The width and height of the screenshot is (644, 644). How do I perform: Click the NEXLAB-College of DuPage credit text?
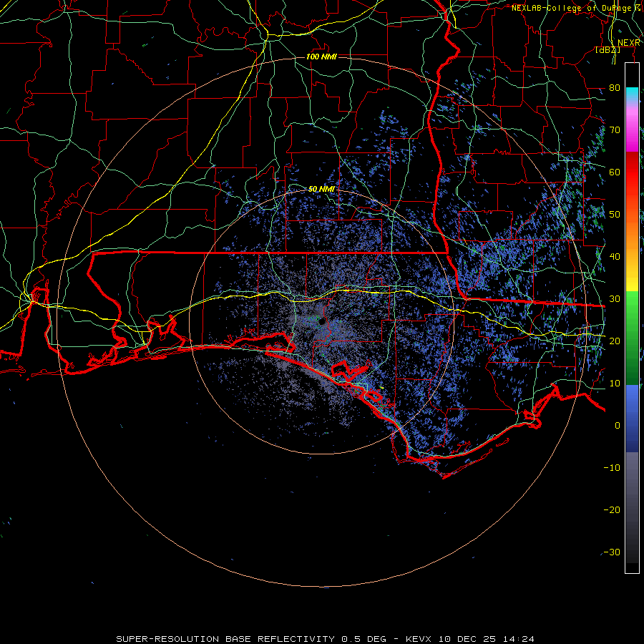tap(576, 8)
